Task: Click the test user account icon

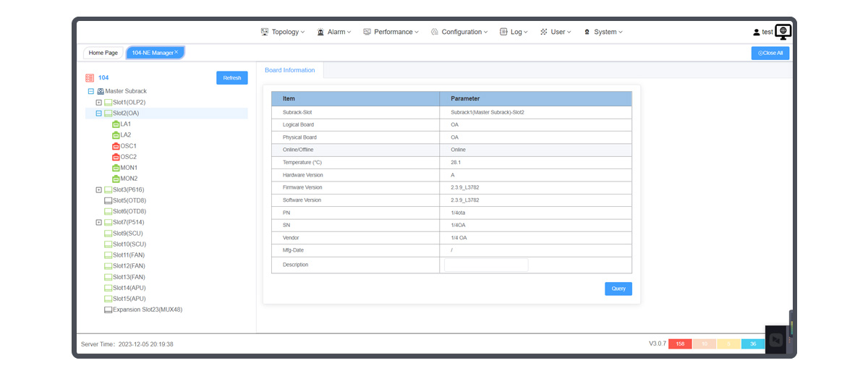Action: [757, 32]
